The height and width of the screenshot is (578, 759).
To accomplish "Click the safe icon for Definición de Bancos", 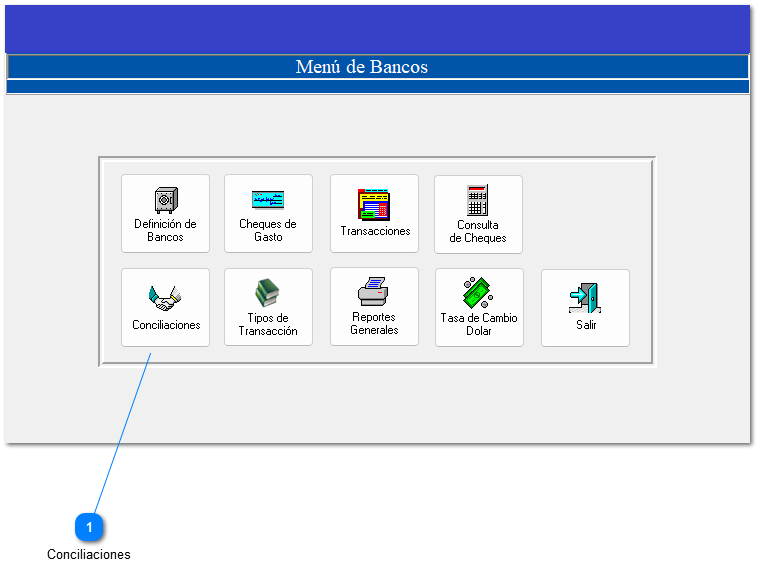I will pos(165,200).
